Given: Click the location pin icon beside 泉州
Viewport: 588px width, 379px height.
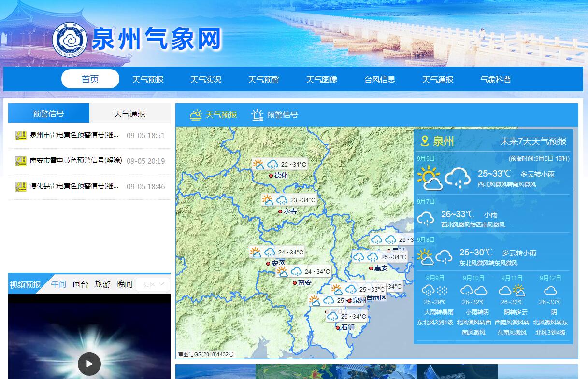Looking at the screenshot, I should [x=425, y=141].
